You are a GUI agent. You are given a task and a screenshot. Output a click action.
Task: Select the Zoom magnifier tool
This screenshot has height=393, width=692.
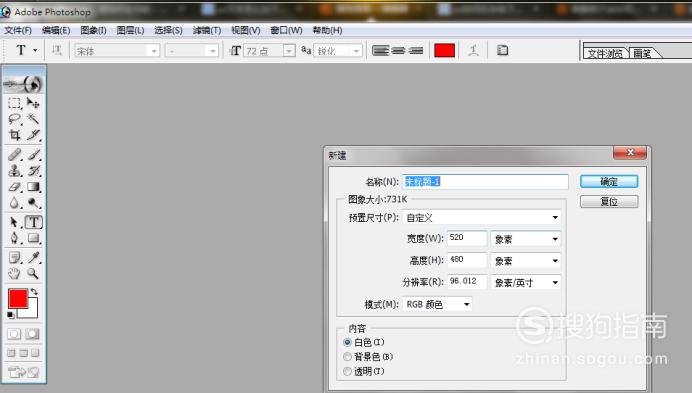[34, 273]
